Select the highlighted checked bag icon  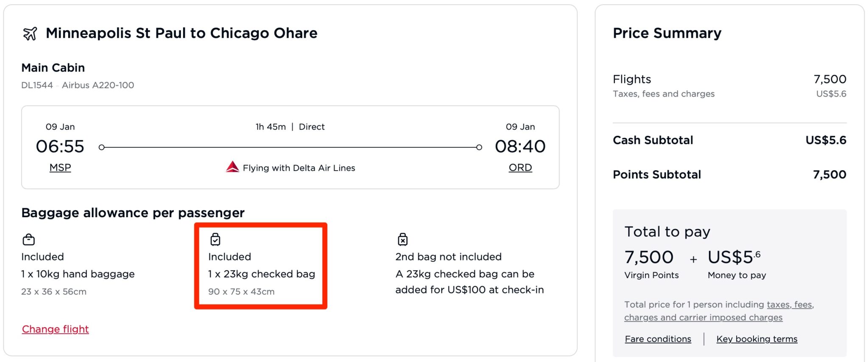216,239
